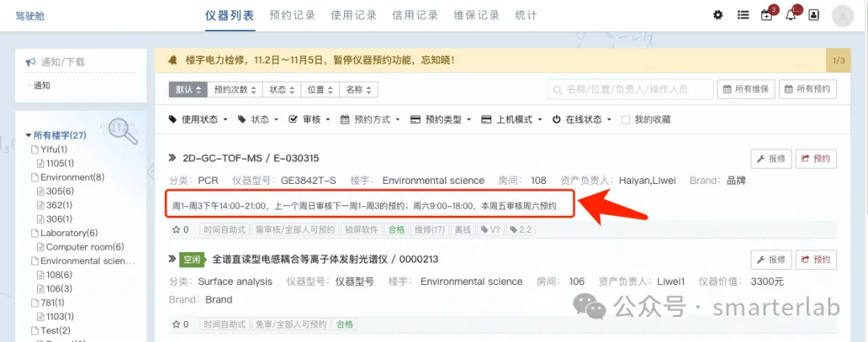Image resolution: width=868 pixels, height=342 pixels.
Task: Click 预约 button for 2D-GC-TOF-MS
Action: click(816, 159)
